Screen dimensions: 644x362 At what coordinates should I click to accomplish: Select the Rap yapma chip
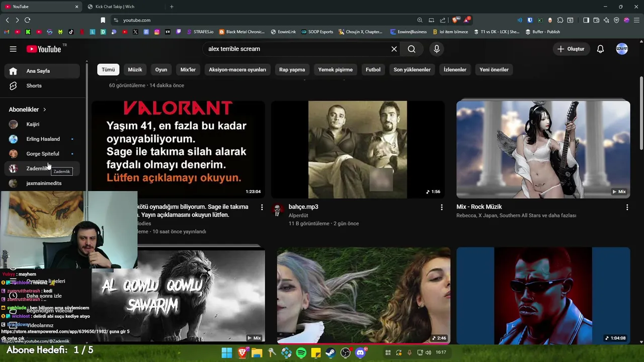(x=292, y=69)
